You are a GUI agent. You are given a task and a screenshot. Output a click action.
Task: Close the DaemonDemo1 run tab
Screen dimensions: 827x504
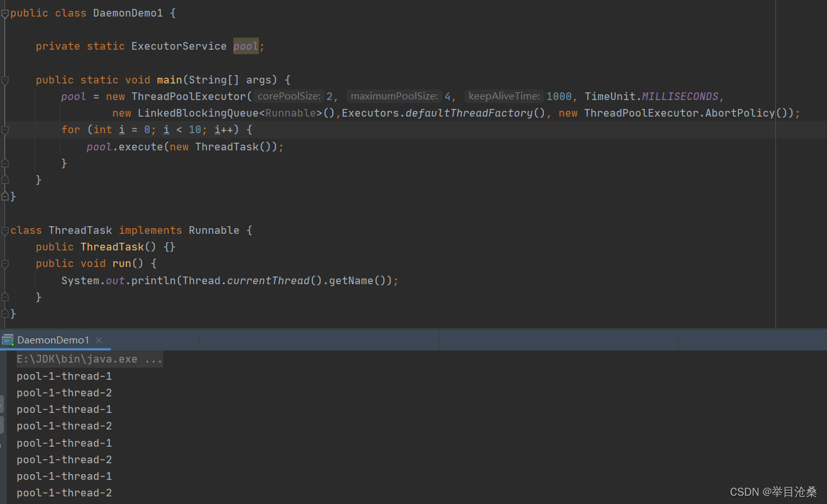coord(99,340)
